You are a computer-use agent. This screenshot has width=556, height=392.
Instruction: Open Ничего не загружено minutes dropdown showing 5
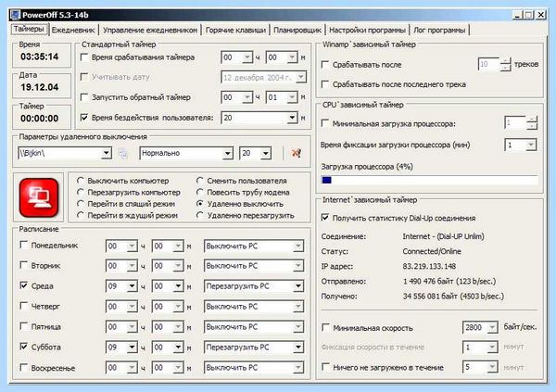492,367
